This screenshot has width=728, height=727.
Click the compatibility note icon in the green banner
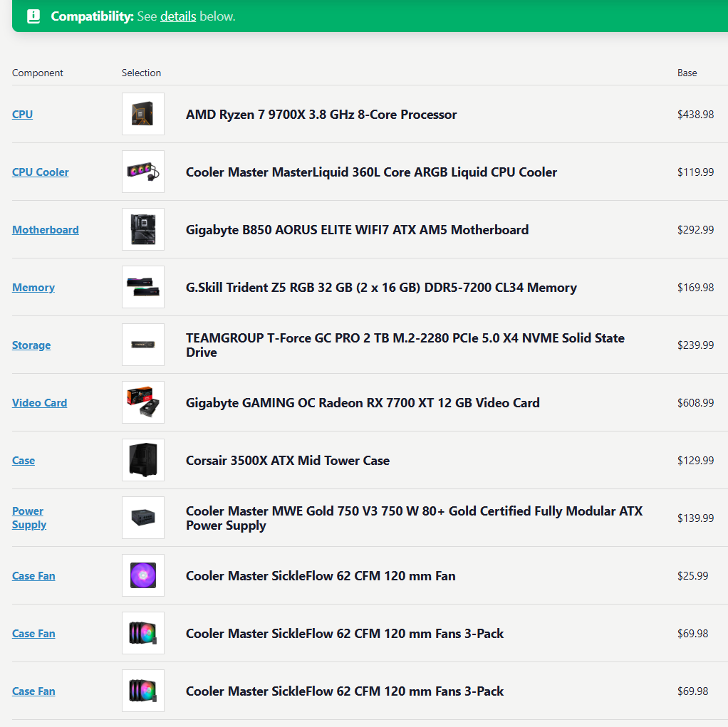tap(33, 16)
